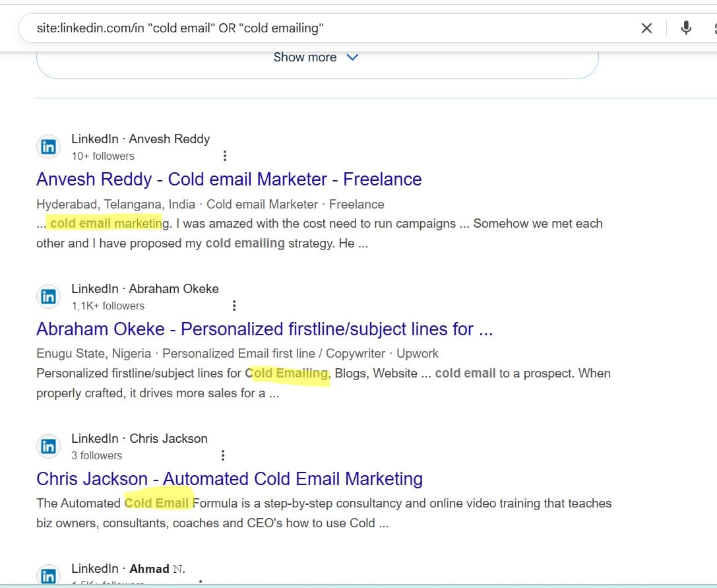
Task: Open Abraham Okeke - Personalized firstline result link
Action: click(265, 329)
